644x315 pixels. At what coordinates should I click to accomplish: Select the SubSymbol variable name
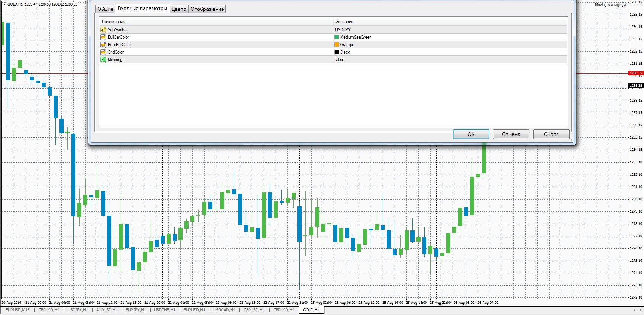pos(117,30)
